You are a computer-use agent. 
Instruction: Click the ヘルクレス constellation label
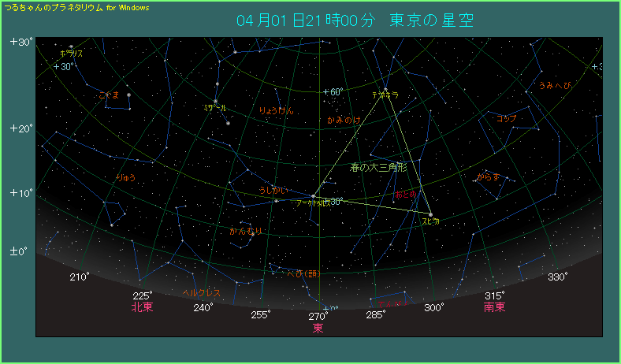coord(202,292)
